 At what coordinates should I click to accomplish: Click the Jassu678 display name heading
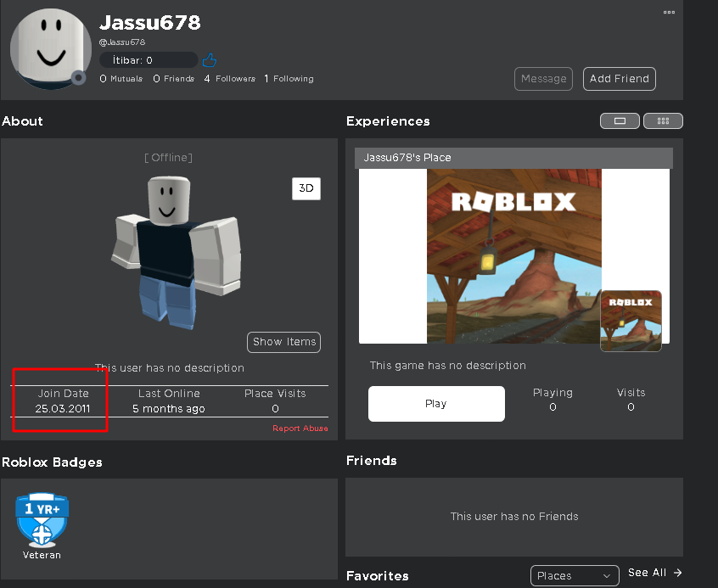(149, 22)
